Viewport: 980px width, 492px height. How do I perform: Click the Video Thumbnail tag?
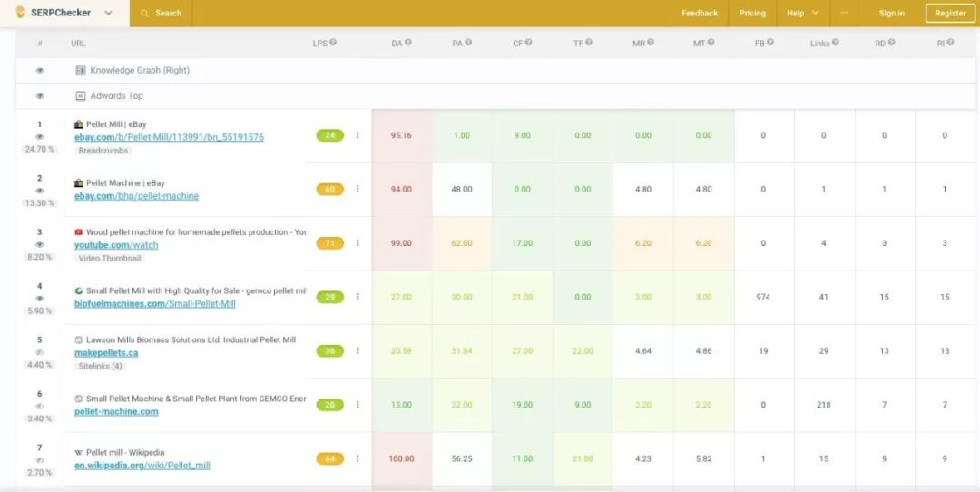pyautogui.click(x=110, y=258)
